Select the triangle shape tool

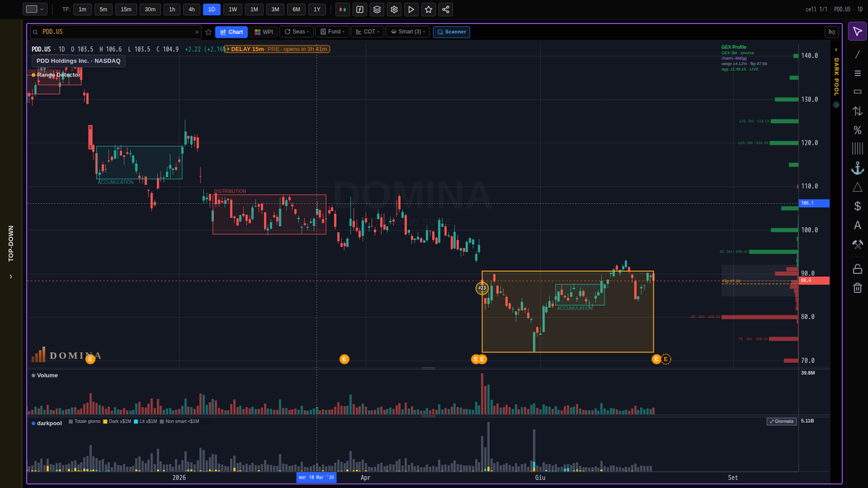pos(857,187)
